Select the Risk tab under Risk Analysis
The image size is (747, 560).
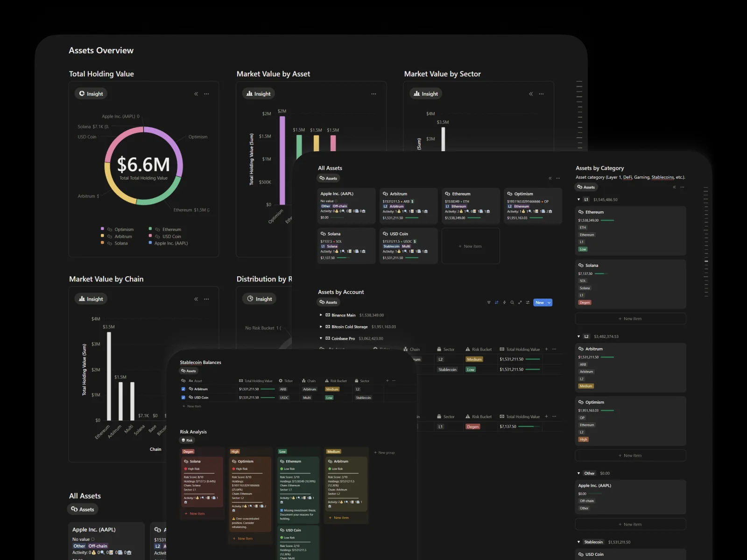click(x=187, y=440)
